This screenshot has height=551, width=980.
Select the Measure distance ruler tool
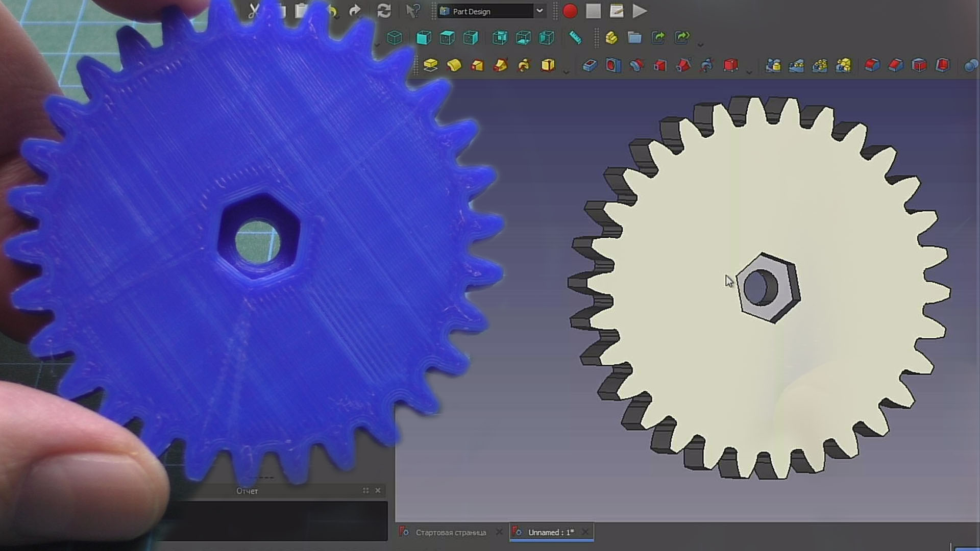575,38
